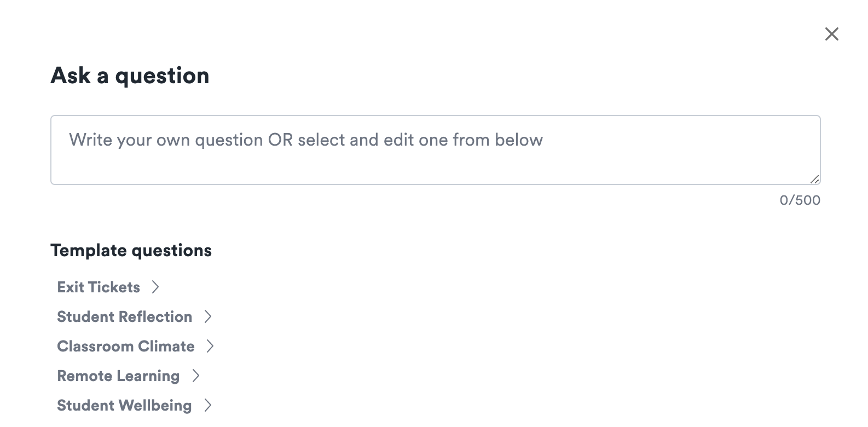The height and width of the screenshot is (427, 868).
Task: Click the 'Ask a question' heading
Action: coord(130,76)
